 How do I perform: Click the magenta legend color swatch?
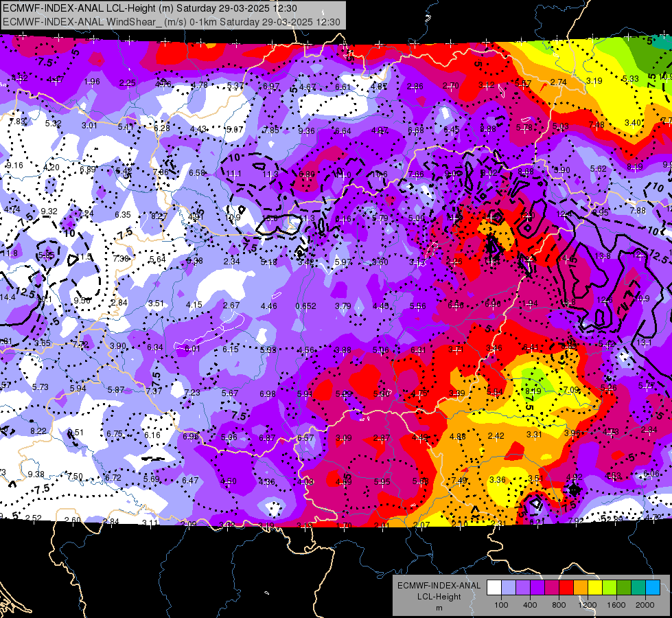click(x=552, y=588)
